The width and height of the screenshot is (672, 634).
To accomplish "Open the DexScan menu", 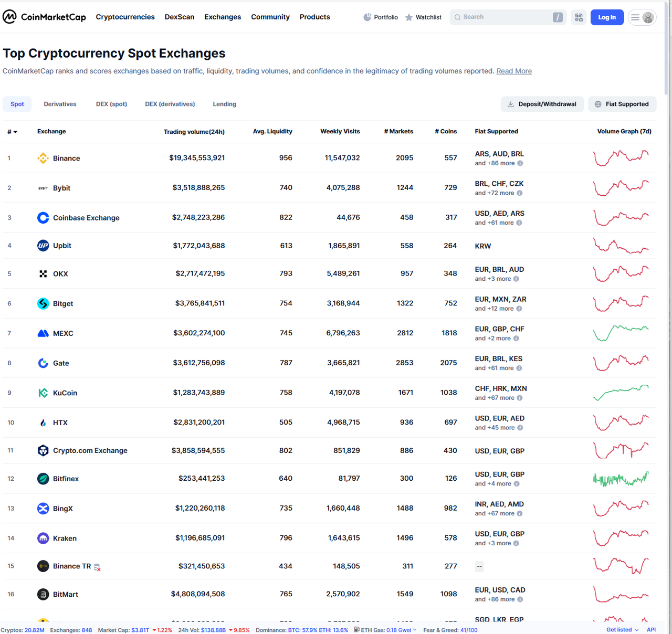I will click(180, 17).
